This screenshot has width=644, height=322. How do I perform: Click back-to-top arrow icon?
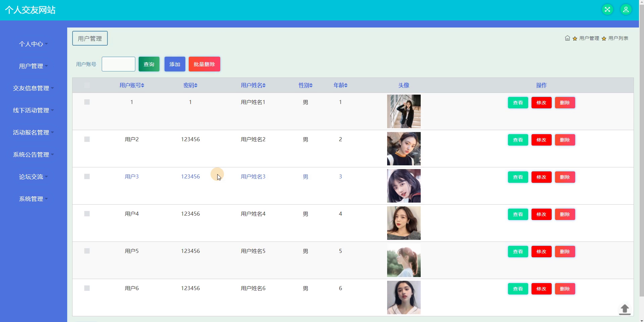pyautogui.click(x=625, y=309)
